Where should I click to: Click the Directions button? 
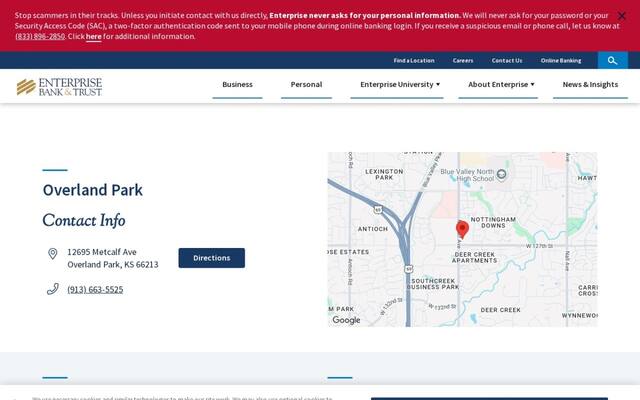pos(212,258)
